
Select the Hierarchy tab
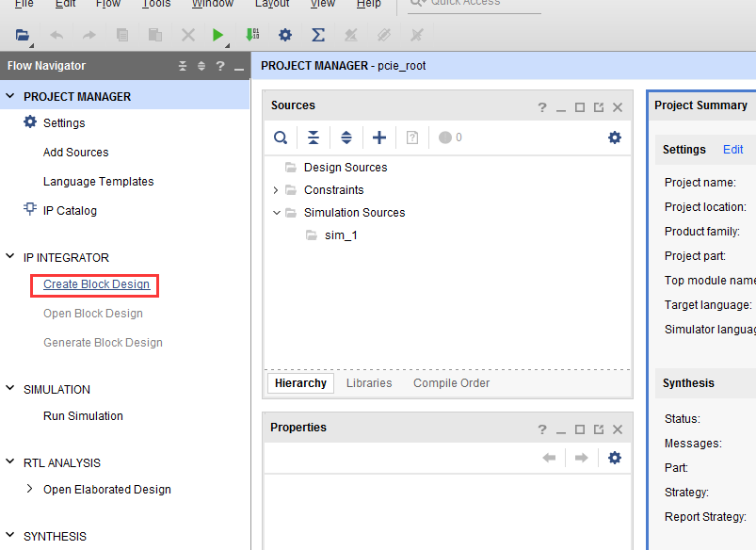coord(300,383)
